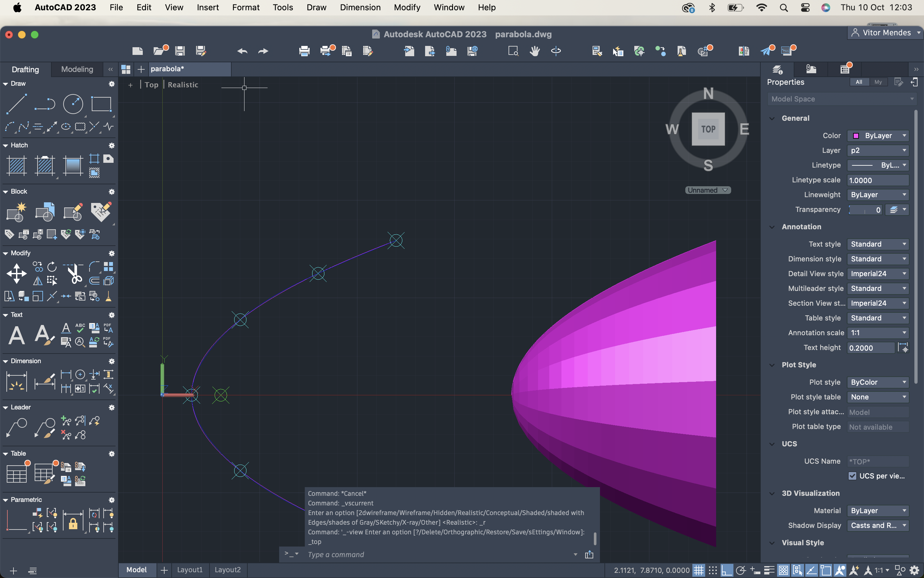
Task: Collapse the Draw tool panel
Action: coord(5,84)
